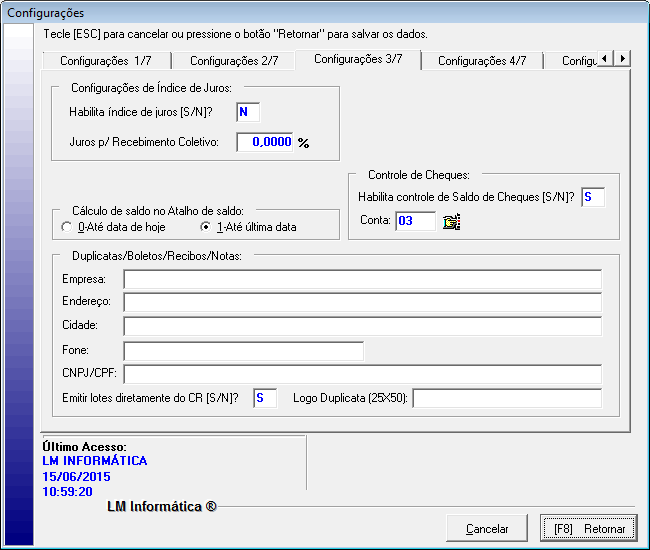Click the Logo Duplicata (25X50) field

[x=507, y=399]
